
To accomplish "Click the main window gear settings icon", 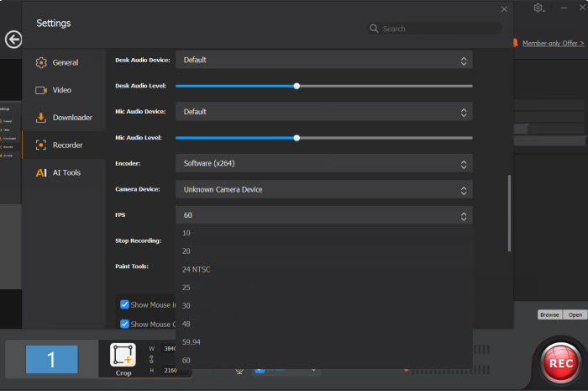I will click(538, 8).
